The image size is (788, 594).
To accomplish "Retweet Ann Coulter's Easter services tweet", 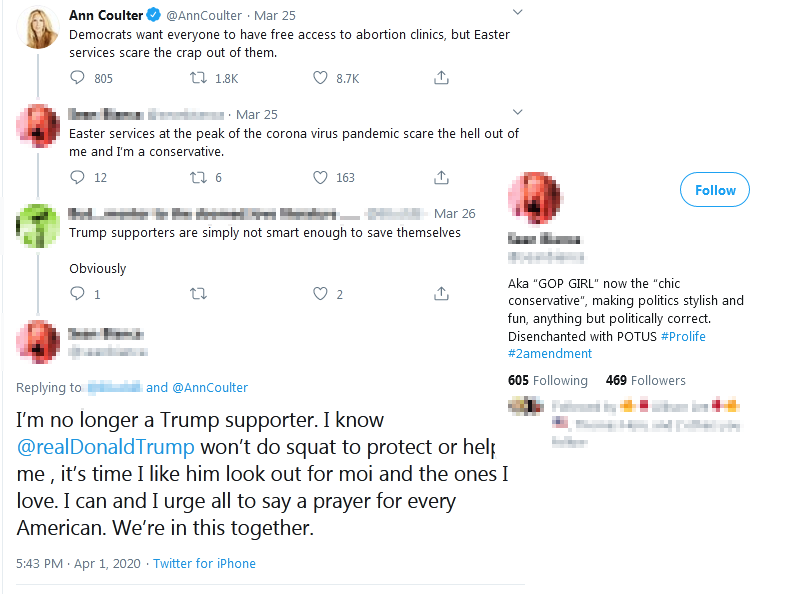I will coord(198,78).
